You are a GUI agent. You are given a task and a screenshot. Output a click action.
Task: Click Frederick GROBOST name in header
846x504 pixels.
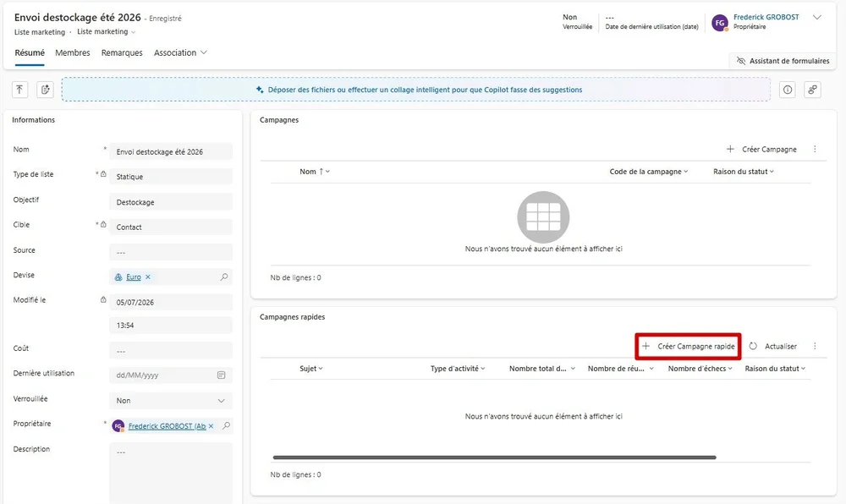766,17
